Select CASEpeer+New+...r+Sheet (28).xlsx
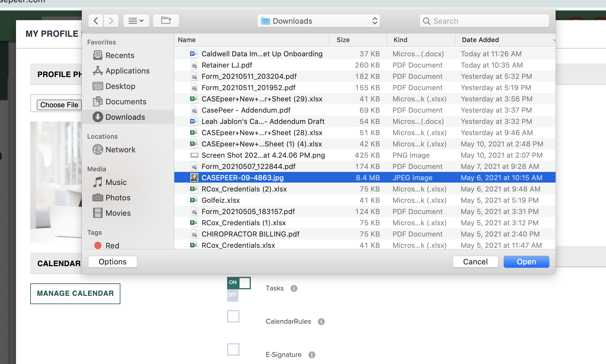The width and height of the screenshot is (606, 364). 365,132
